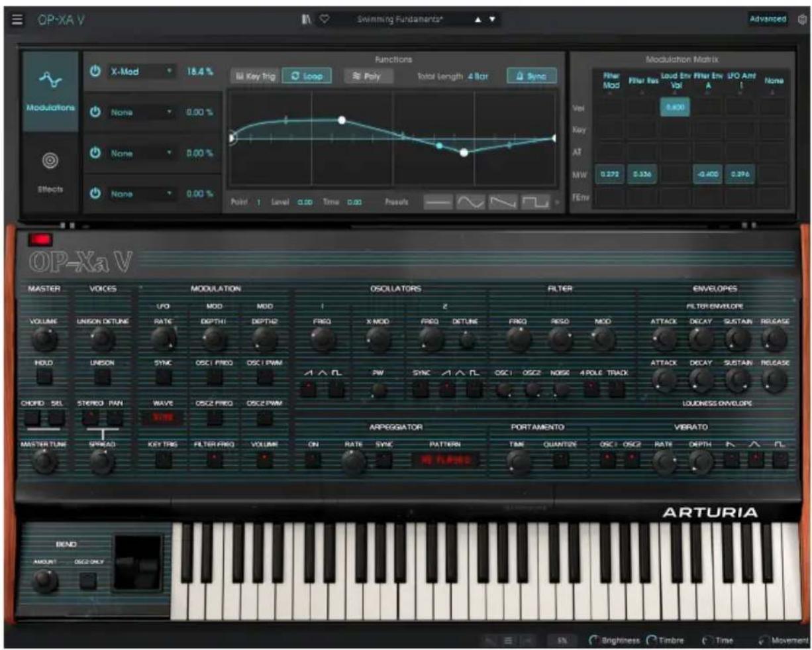Viewport: 812px width, 650px height.
Task: Click the Master Volume knob
Action: [x=44, y=339]
